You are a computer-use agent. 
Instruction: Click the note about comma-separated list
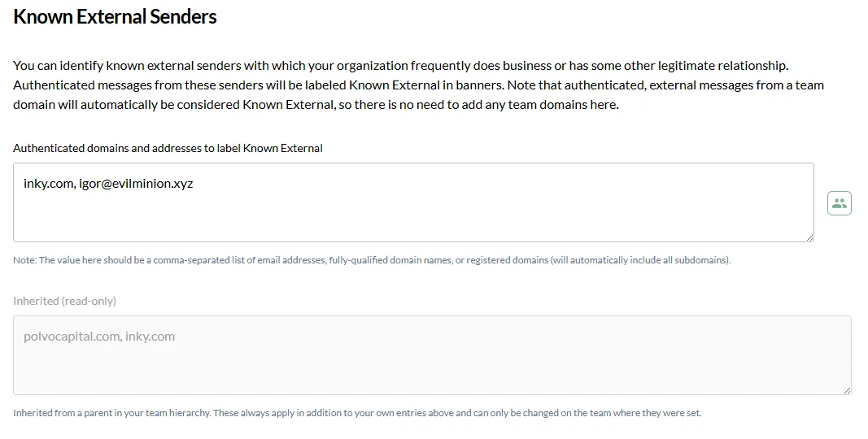click(372, 260)
